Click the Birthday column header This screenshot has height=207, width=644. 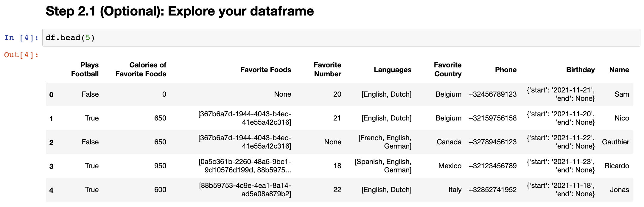tap(580, 70)
